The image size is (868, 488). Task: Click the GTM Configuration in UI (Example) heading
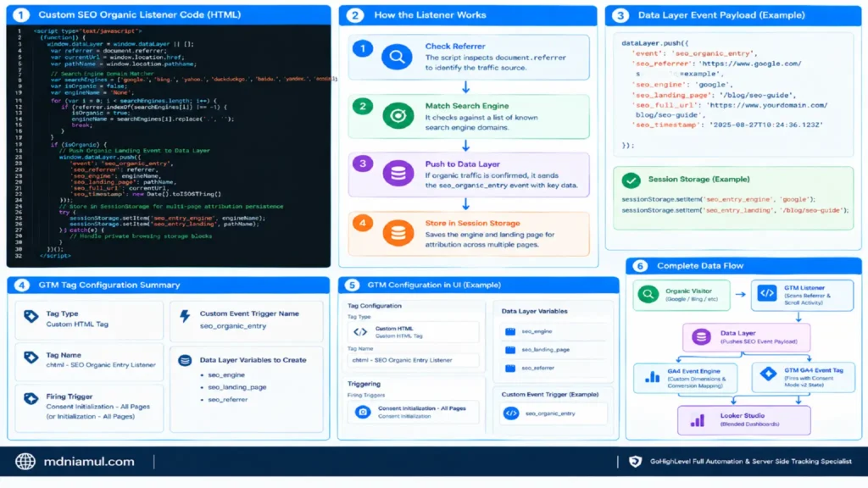tap(434, 285)
